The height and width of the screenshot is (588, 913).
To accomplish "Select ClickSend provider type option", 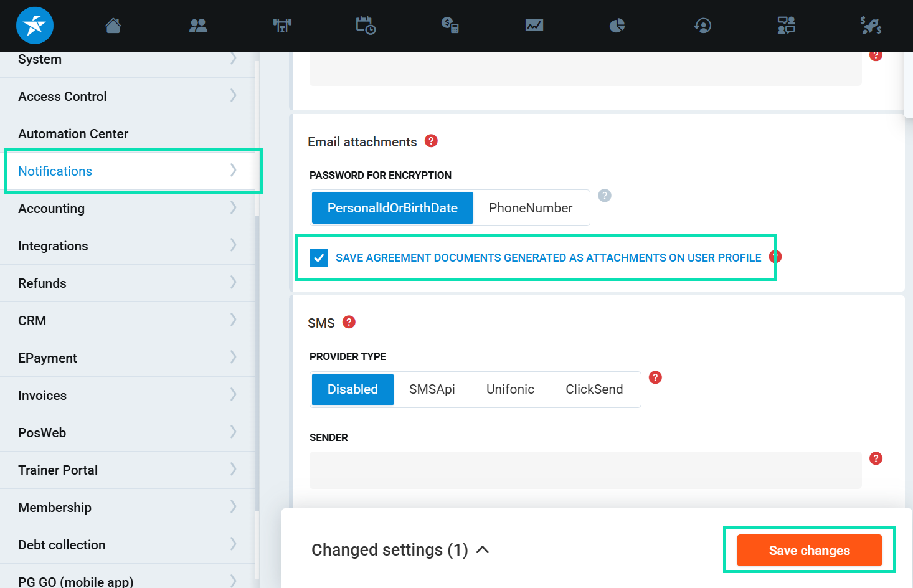I will click(x=594, y=389).
